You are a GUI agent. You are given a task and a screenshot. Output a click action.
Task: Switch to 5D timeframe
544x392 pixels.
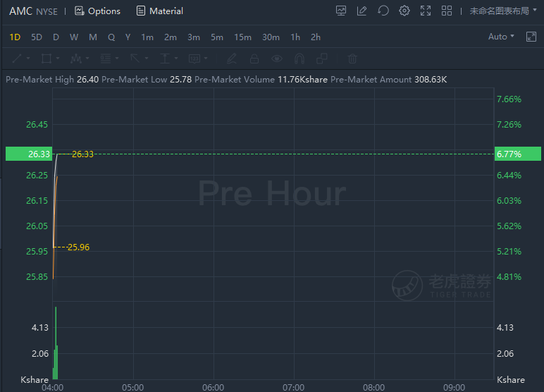[x=37, y=37]
